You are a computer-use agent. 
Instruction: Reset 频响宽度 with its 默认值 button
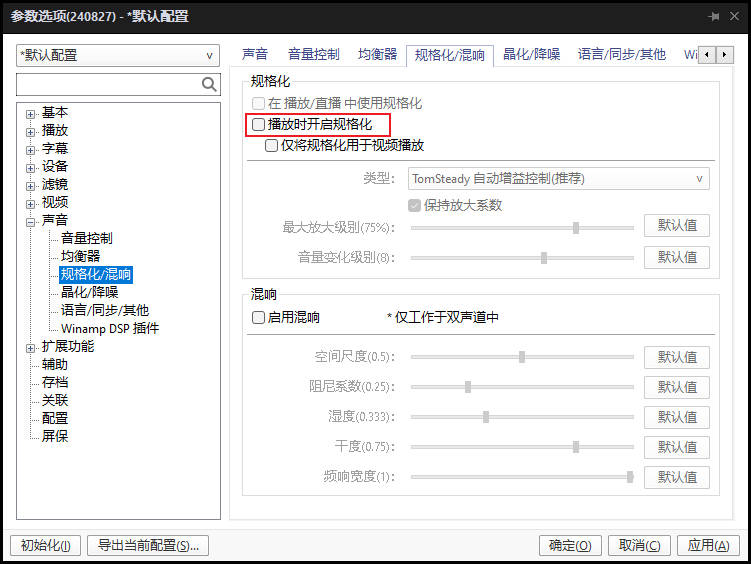[x=677, y=477]
